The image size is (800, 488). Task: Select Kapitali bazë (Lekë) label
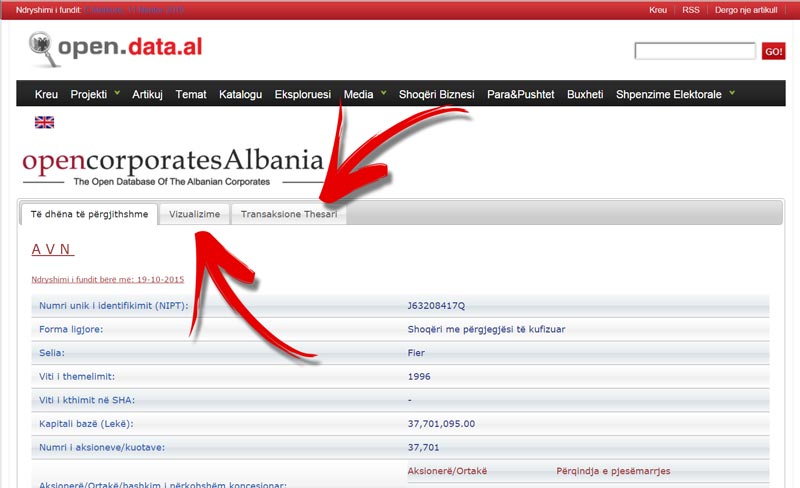(x=86, y=424)
